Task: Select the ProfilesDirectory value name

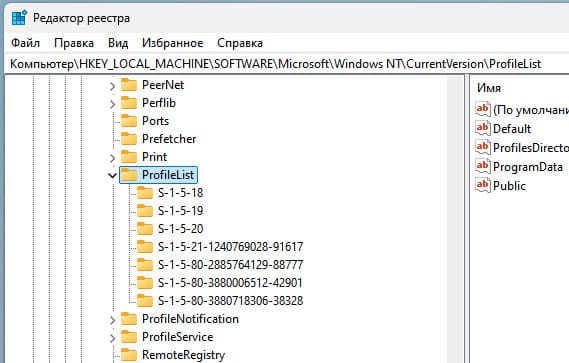Action: [531, 147]
